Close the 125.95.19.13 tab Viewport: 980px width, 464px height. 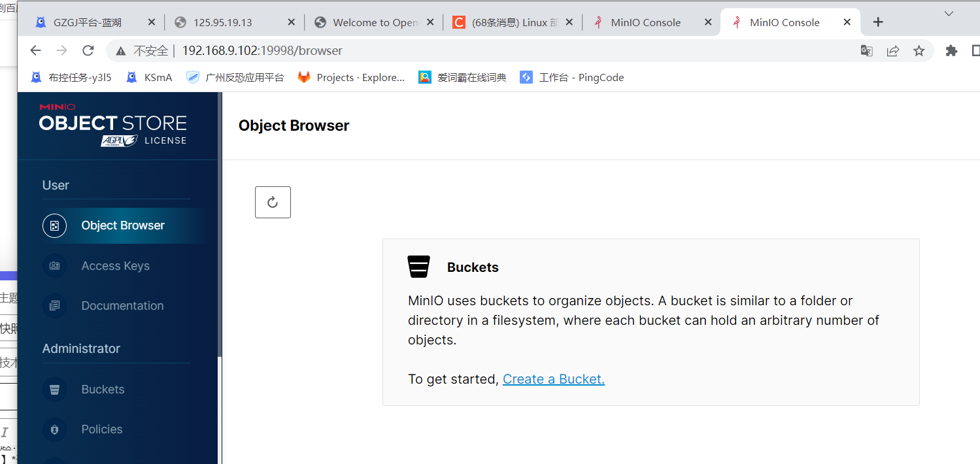pyautogui.click(x=291, y=22)
